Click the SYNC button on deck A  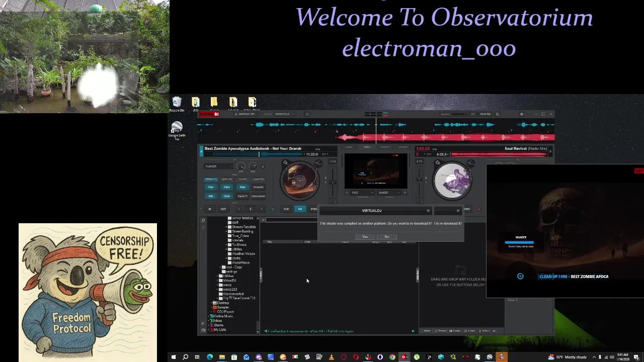tap(314, 209)
